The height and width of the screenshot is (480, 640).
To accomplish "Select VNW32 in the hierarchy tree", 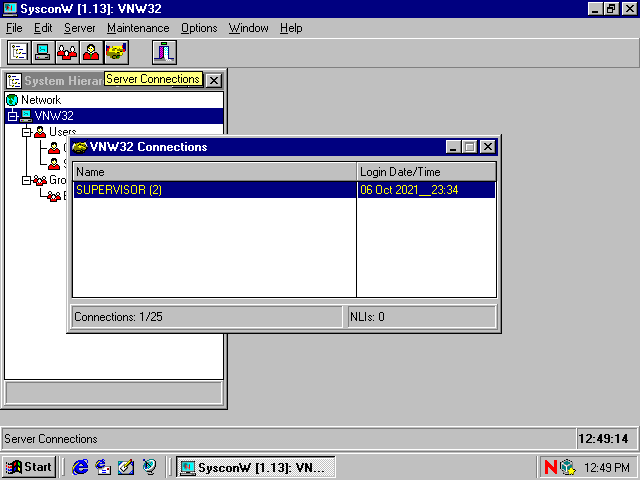I will [54, 116].
